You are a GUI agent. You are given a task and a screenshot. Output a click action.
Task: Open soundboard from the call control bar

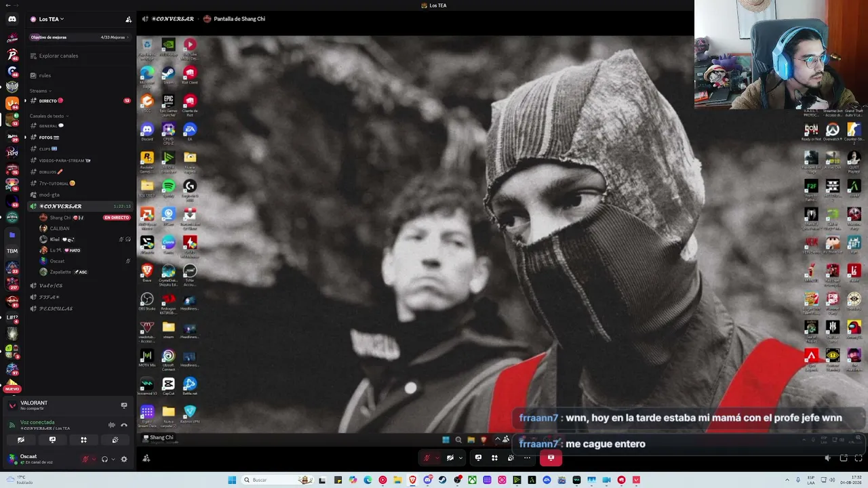click(511, 457)
